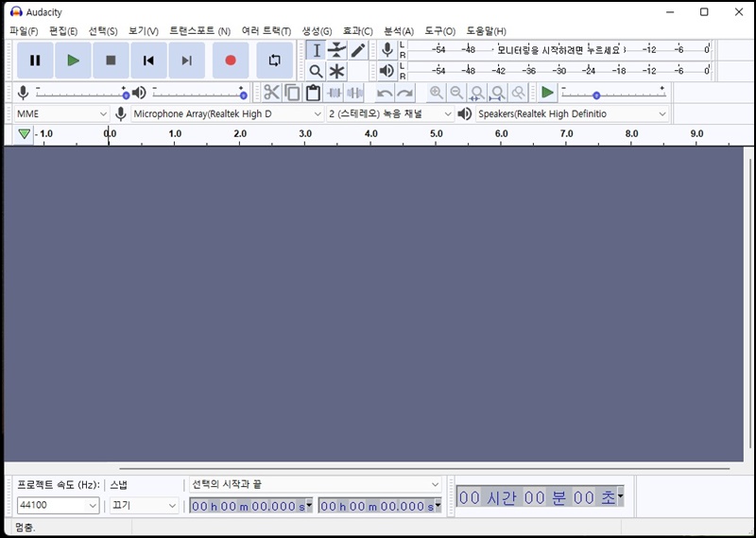The image size is (756, 538).
Task: Open the 분석(A) menu
Action: point(398,31)
